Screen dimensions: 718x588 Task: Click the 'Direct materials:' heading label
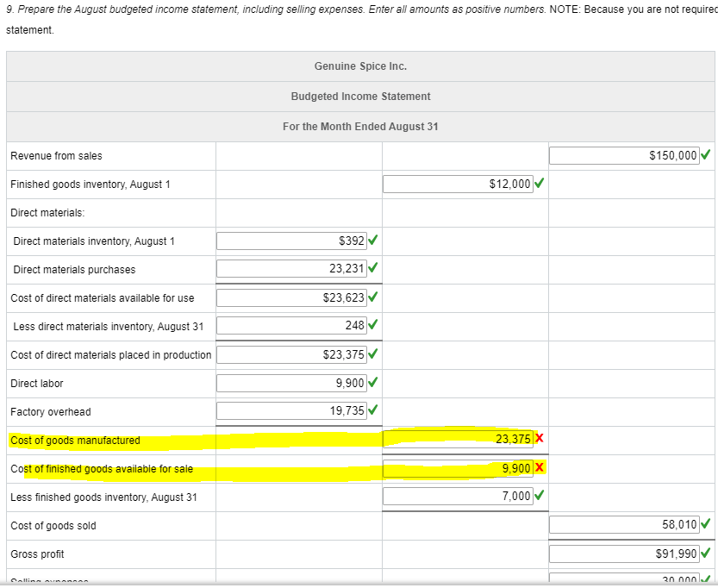pyautogui.click(x=47, y=212)
